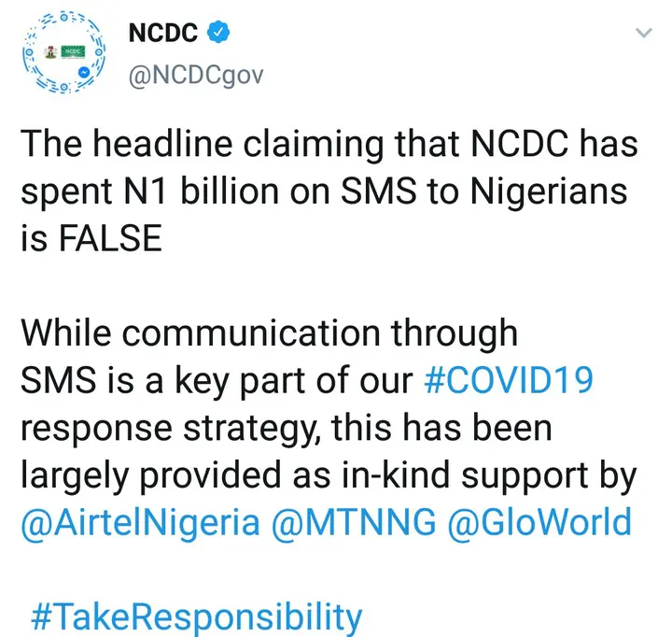672x637 pixels.
Task: Open the @NCDCgov handle
Action: tap(196, 76)
